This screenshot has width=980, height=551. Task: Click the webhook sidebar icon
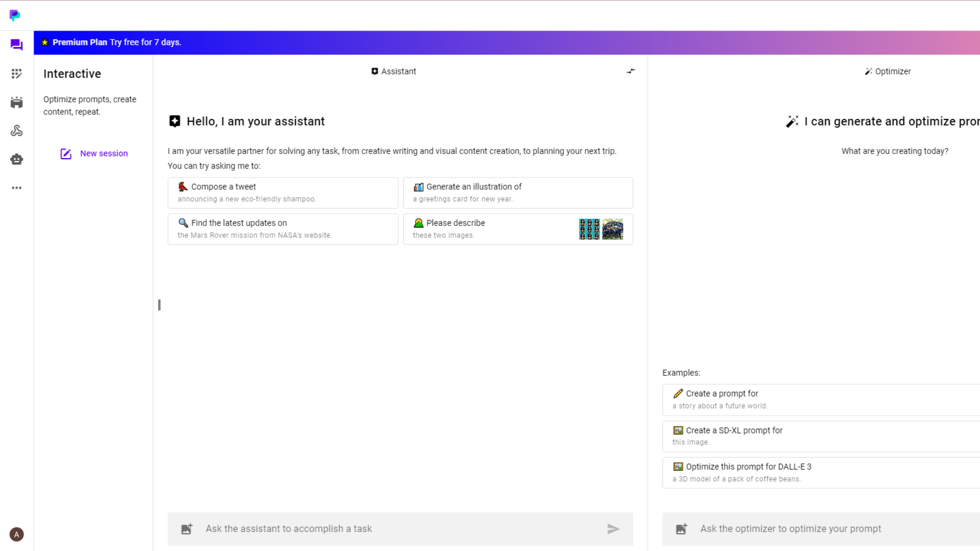[16, 131]
